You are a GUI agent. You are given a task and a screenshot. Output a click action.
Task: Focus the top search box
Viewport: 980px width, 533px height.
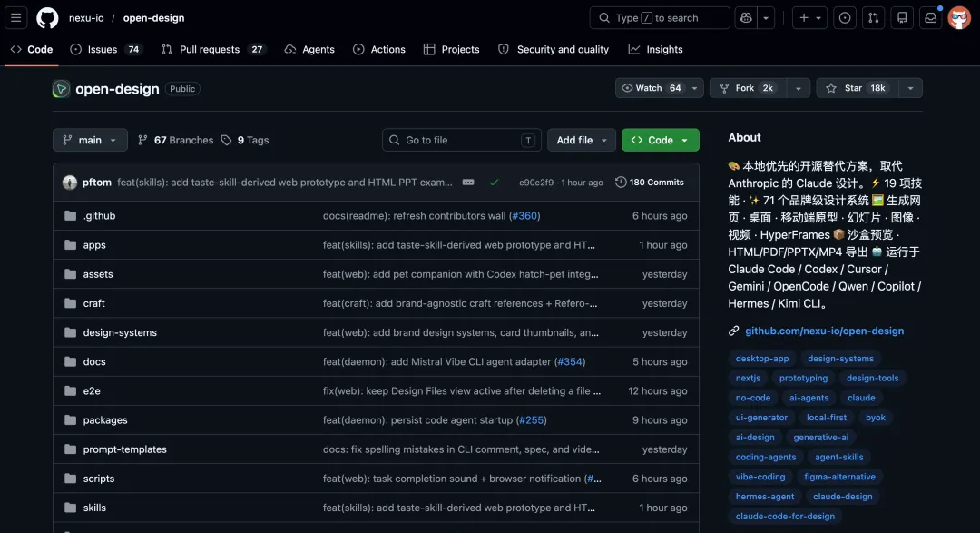pyautogui.click(x=660, y=17)
